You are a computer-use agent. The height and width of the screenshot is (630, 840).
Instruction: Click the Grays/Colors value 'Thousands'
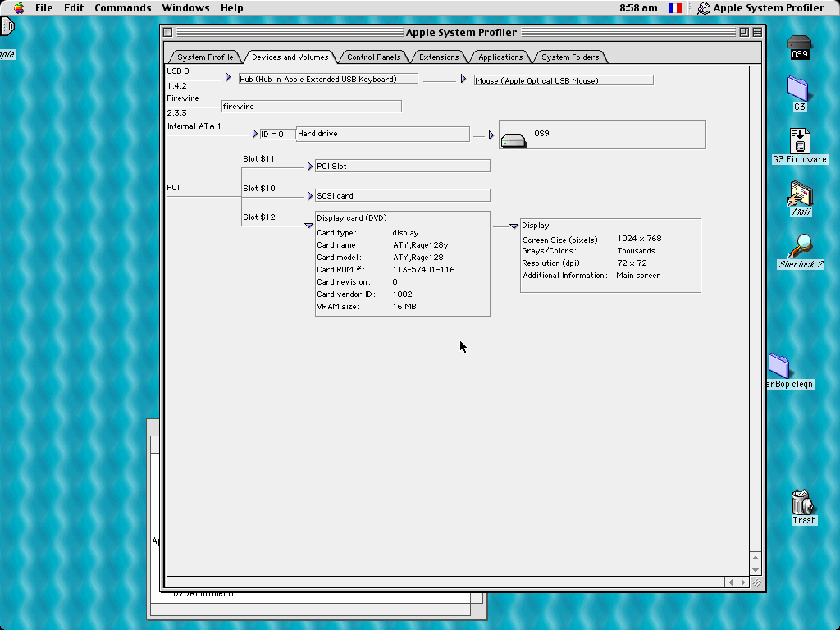click(636, 251)
